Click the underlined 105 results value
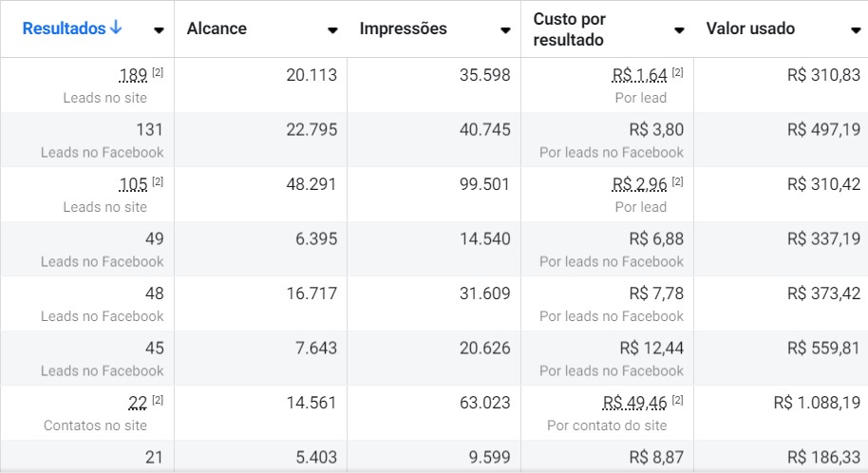 [x=134, y=184]
